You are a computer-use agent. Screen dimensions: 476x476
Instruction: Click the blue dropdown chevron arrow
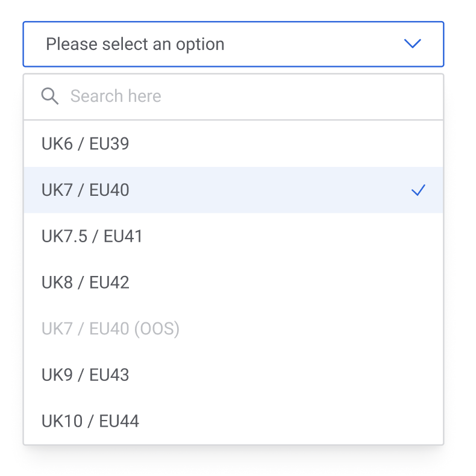pos(412,44)
